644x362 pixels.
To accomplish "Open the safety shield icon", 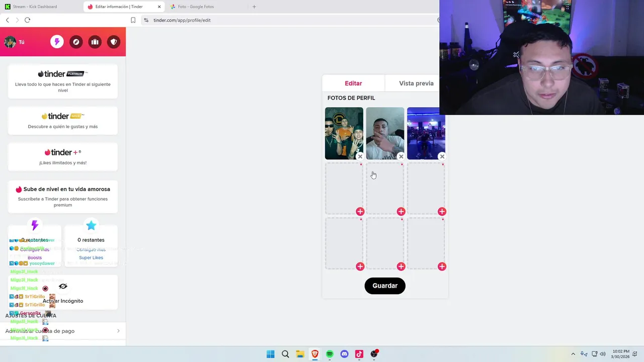I will [114, 42].
